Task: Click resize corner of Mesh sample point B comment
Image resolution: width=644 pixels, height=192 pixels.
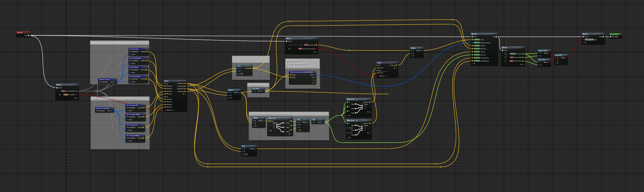Action: [149, 148]
